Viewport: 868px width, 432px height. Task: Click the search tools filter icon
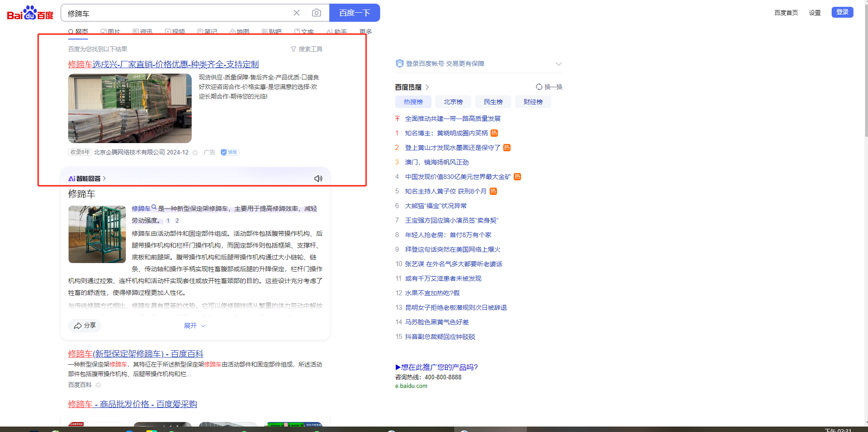[293, 49]
